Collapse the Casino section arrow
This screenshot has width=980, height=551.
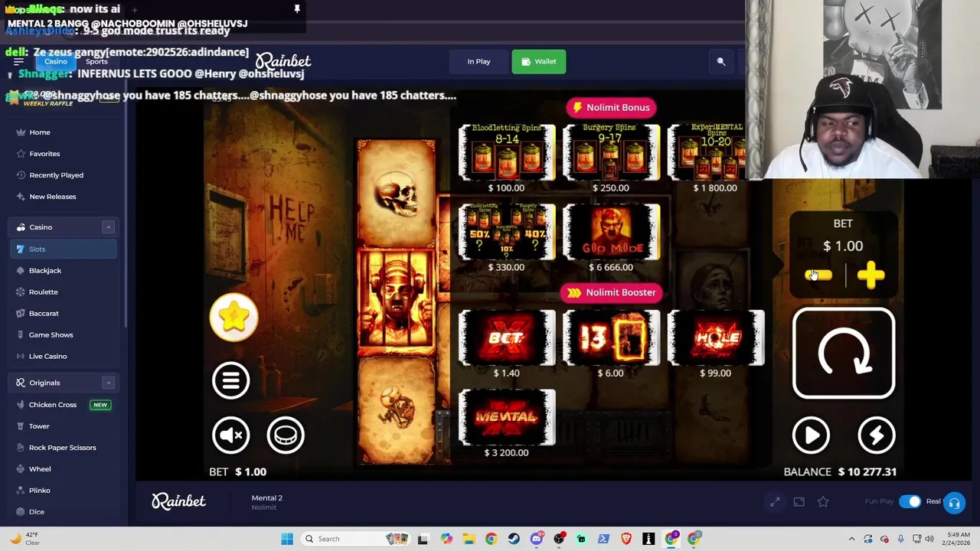pos(108,227)
